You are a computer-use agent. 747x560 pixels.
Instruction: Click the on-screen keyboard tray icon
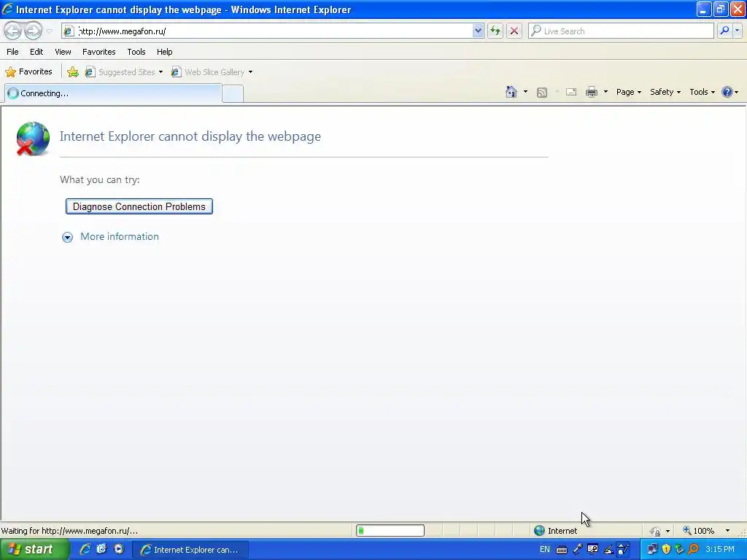point(562,550)
